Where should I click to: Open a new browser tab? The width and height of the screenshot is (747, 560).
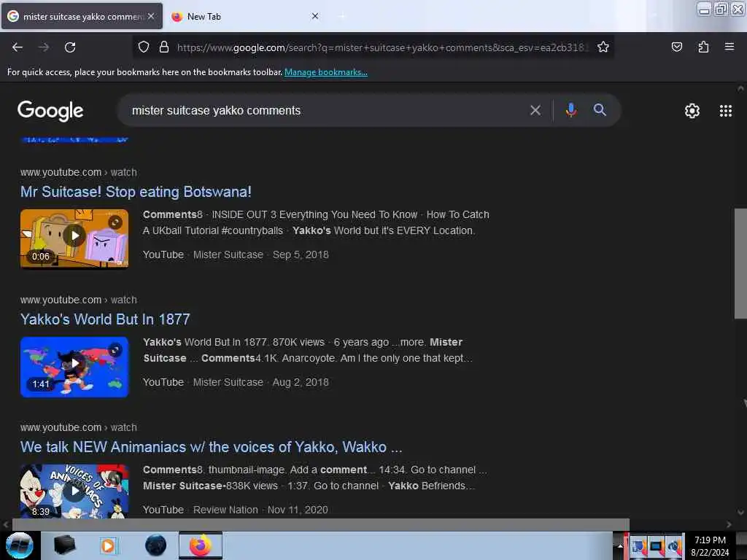pos(342,16)
